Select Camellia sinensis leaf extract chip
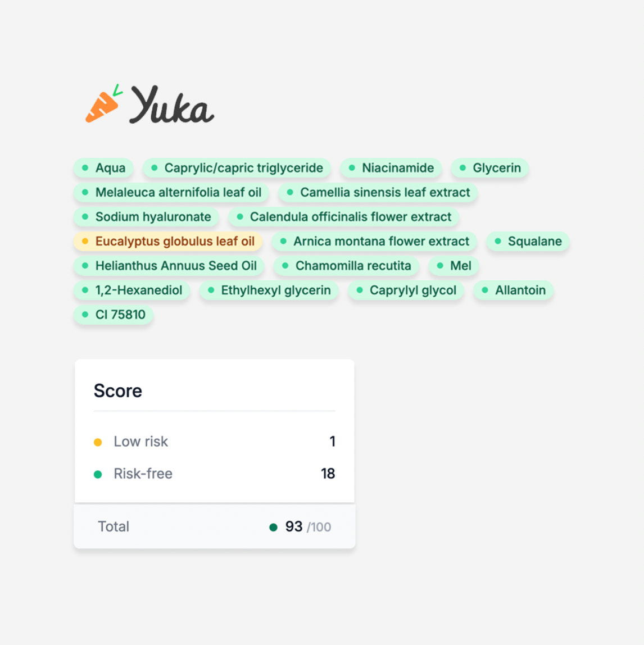The image size is (644, 645). tap(378, 192)
